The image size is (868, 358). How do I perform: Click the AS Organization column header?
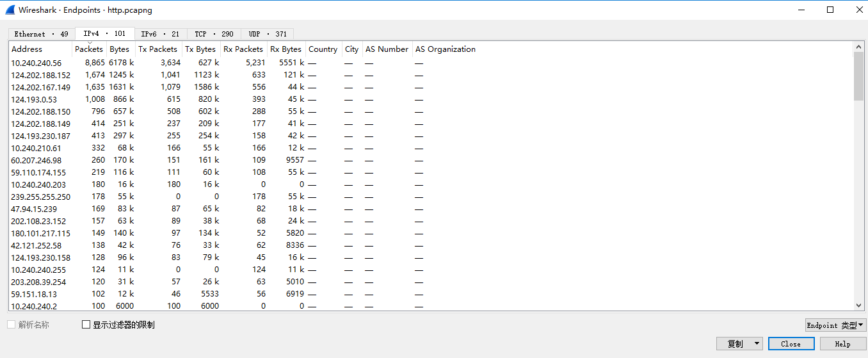point(446,49)
